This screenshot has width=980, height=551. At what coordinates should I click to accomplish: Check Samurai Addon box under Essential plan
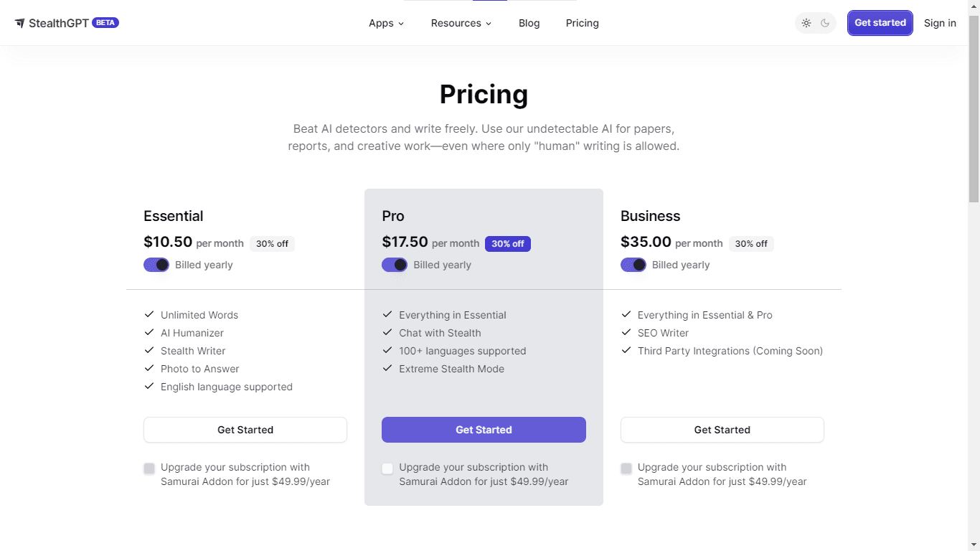(149, 468)
